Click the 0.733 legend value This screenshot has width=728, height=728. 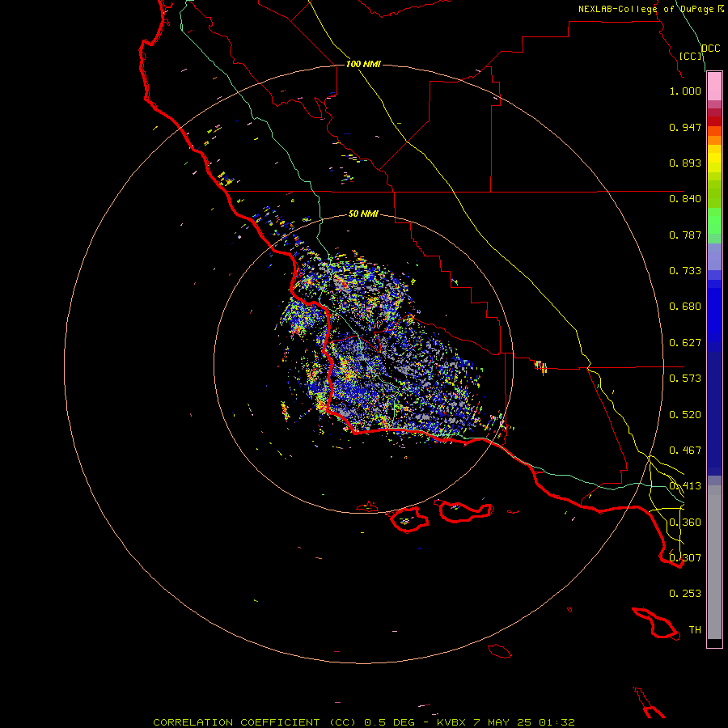[685, 271]
